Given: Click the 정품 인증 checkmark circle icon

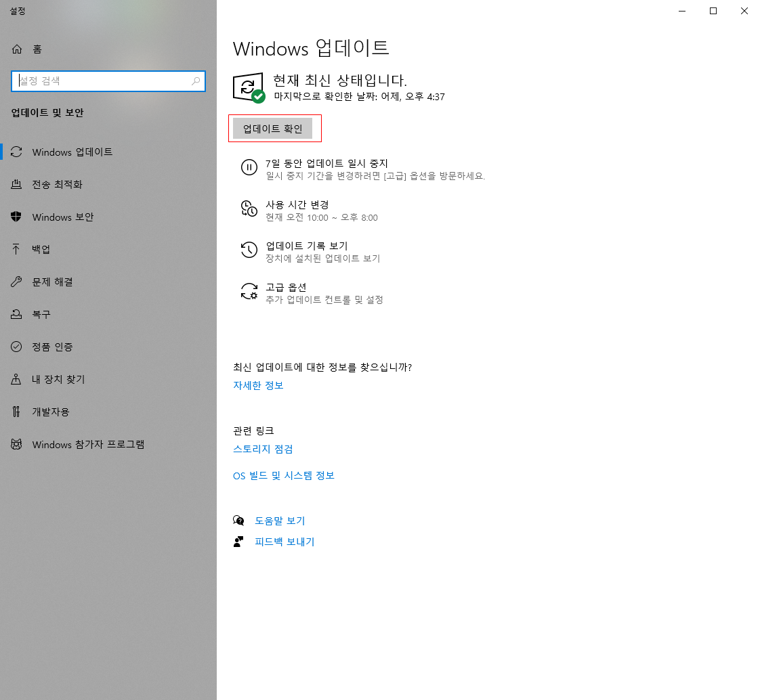Looking at the screenshot, I should 16,347.
